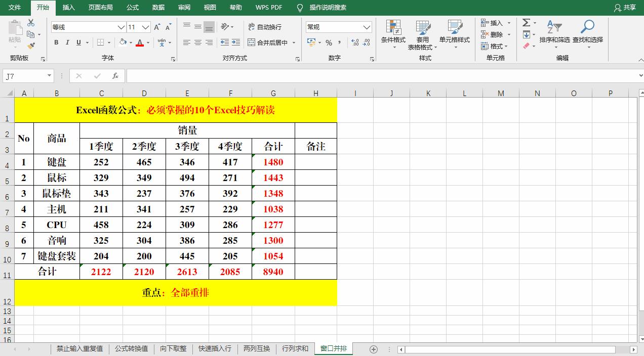Switch to the 插入 ribbon tab
The height and width of the screenshot is (356, 644).
click(68, 8)
